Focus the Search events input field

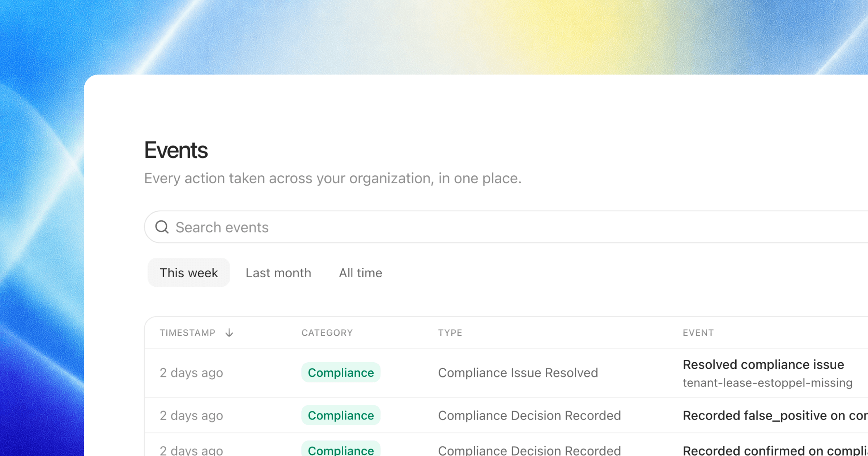[506, 227]
